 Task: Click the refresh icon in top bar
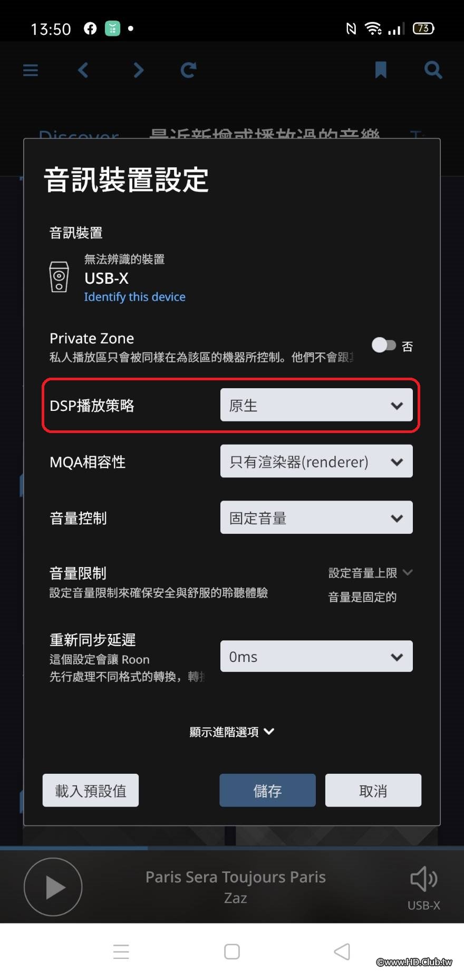189,70
